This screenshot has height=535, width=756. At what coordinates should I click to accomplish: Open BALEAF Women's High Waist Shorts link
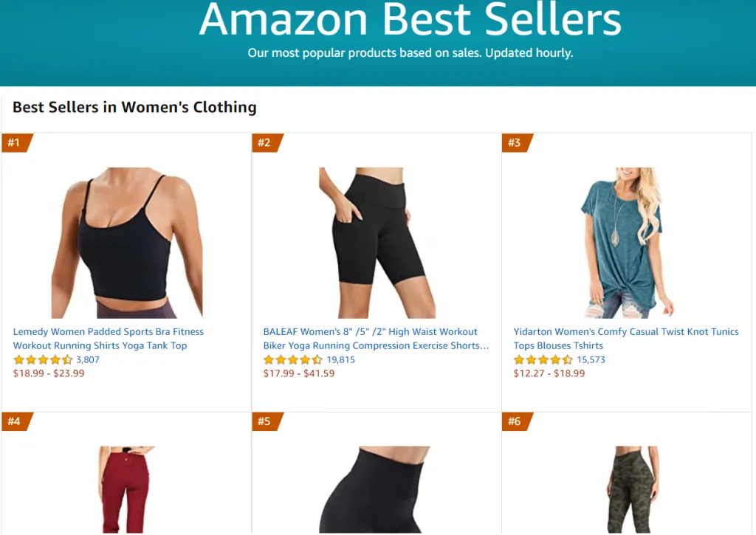coord(376,339)
